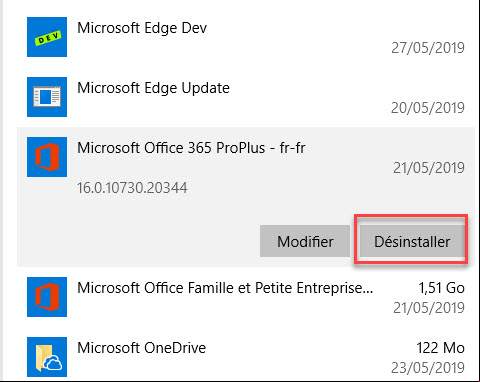The height and width of the screenshot is (382, 480).
Task: Select the Office Famille et Petite Entreprise icon
Action: click(x=47, y=297)
